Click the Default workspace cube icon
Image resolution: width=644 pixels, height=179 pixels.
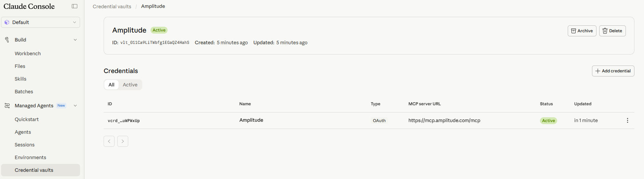(7, 22)
